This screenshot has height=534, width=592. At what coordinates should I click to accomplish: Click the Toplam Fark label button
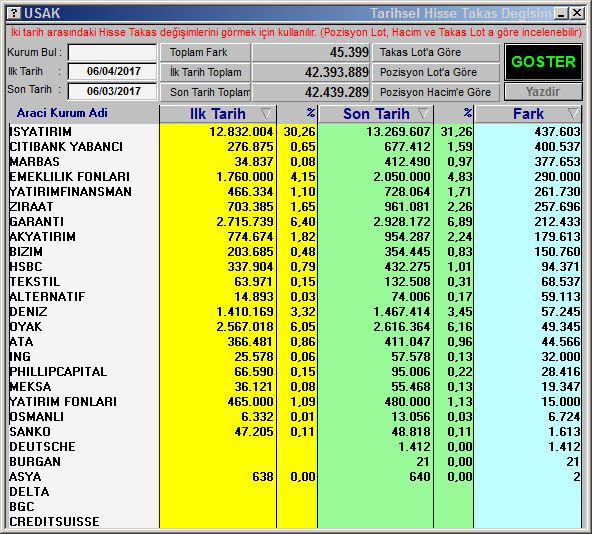tap(205, 52)
